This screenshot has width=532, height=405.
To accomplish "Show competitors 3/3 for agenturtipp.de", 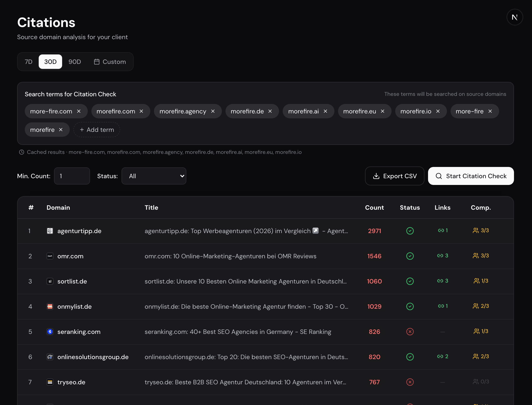I will pyautogui.click(x=481, y=230).
